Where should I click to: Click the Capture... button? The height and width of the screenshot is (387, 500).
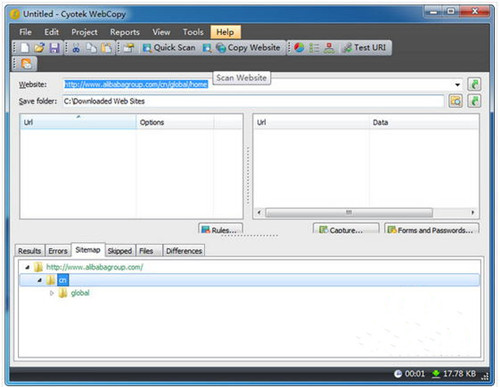tap(346, 229)
